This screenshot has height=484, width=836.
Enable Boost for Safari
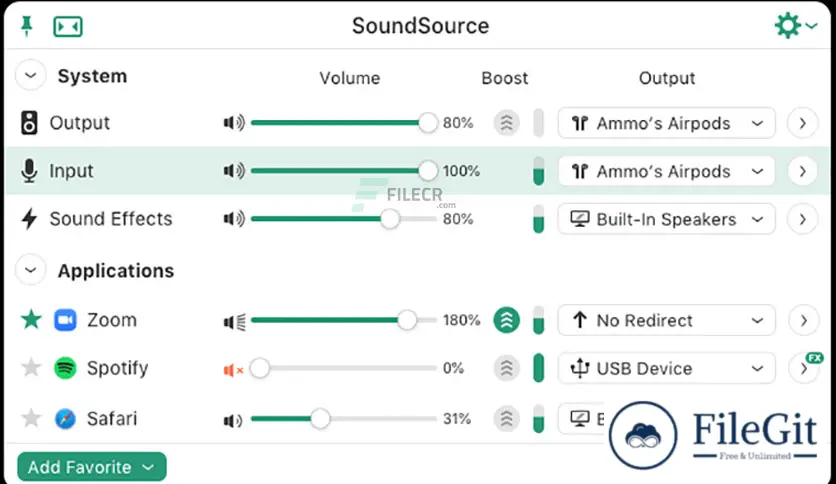(506, 418)
